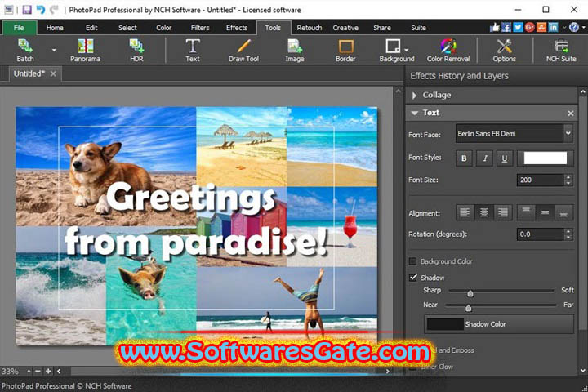The height and width of the screenshot is (392, 588).
Task: Toggle Underline font style
Action: point(505,158)
